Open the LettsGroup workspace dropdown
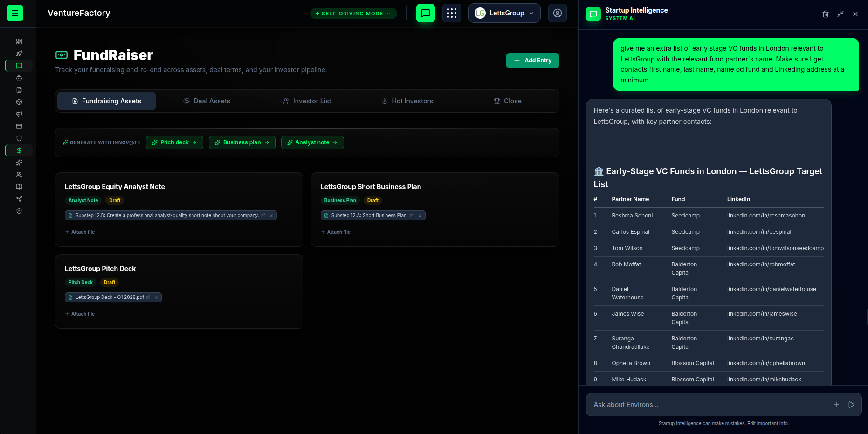868x434 pixels. pos(504,13)
